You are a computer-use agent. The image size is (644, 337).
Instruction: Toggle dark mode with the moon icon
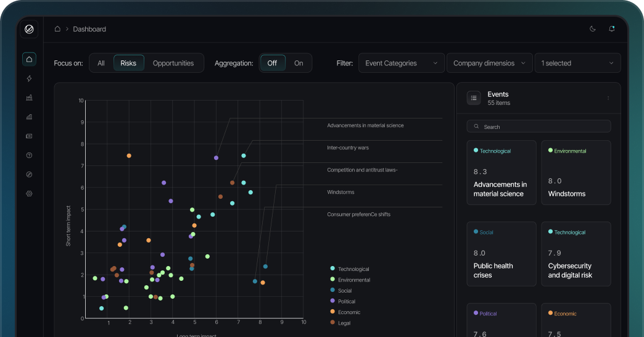tap(593, 28)
